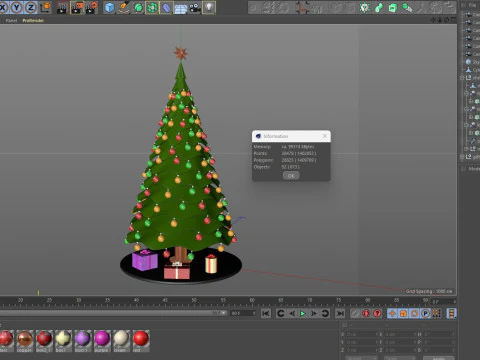Add a Camera object

pyautogui.click(x=195, y=8)
